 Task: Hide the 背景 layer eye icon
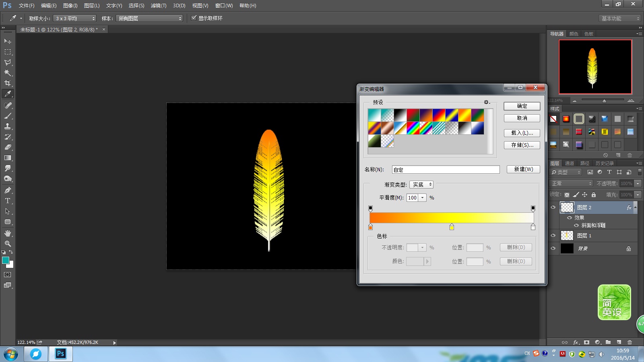pyautogui.click(x=553, y=249)
